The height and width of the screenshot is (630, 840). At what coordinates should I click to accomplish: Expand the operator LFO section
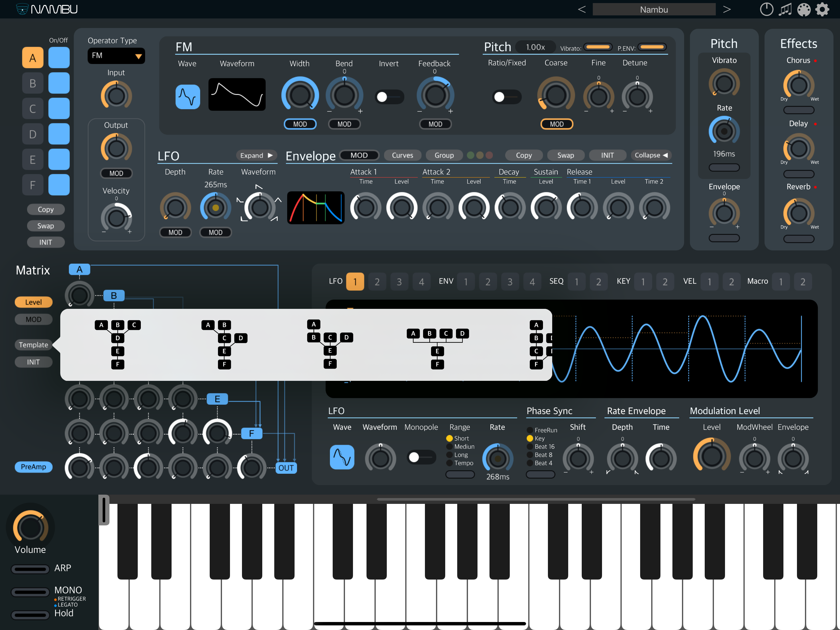click(x=256, y=155)
